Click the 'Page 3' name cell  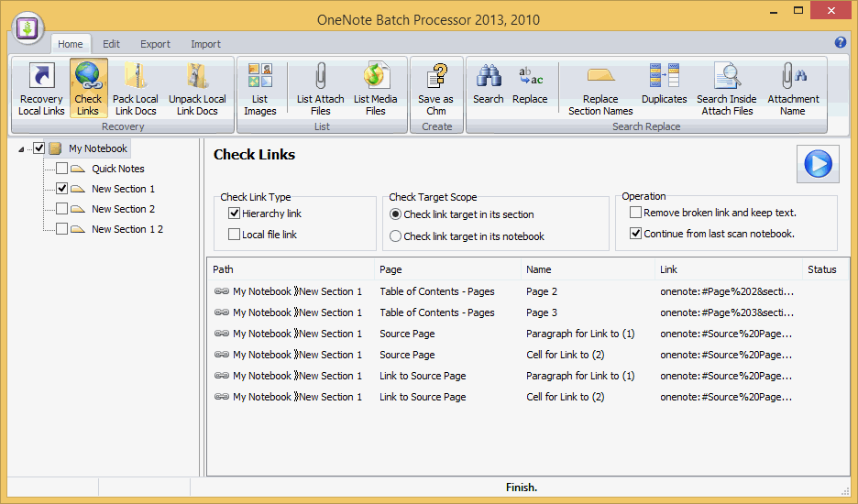click(x=542, y=312)
